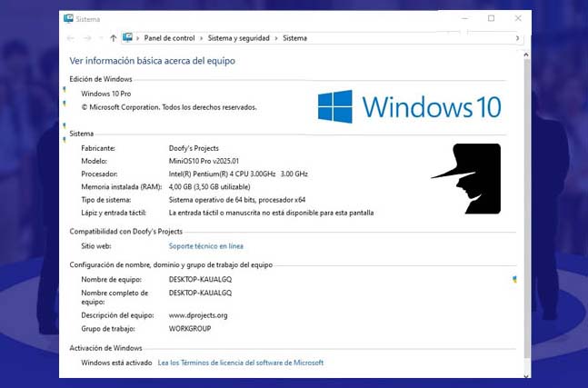This screenshot has height=388, width=588.
Task: Open recent locations dropdown arrow
Action: pyautogui.click(x=101, y=38)
